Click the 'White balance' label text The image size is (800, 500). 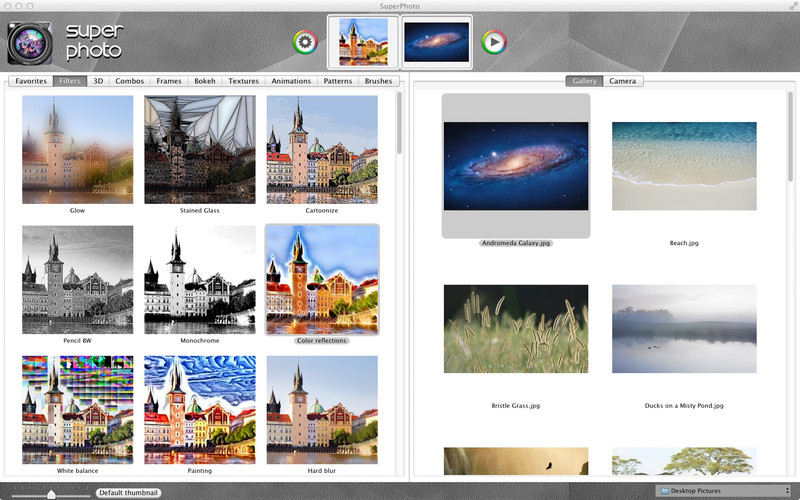pyautogui.click(x=78, y=470)
